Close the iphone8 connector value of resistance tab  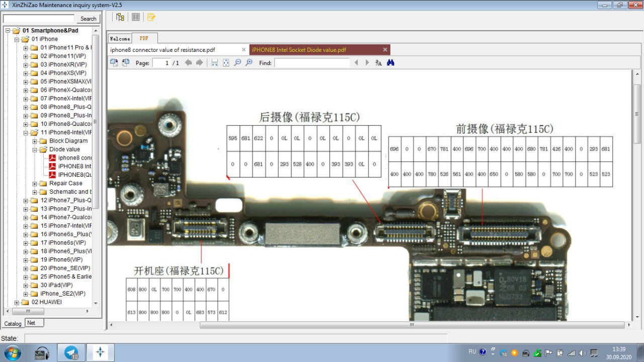point(244,50)
